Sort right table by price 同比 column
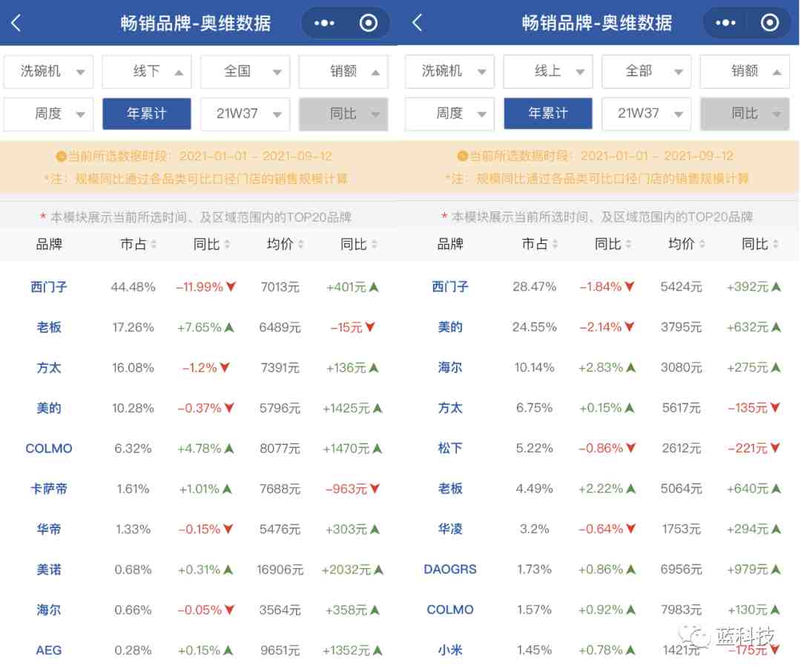 click(x=760, y=244)
